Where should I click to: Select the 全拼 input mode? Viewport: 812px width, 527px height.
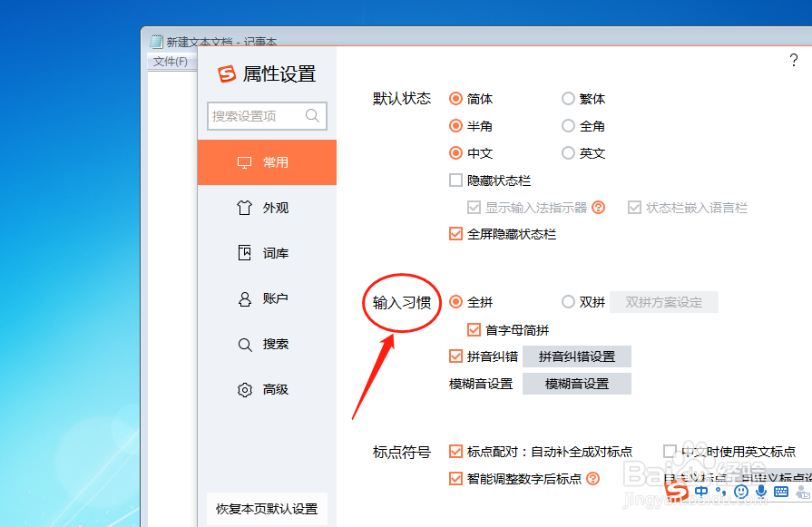pos(455,302)
